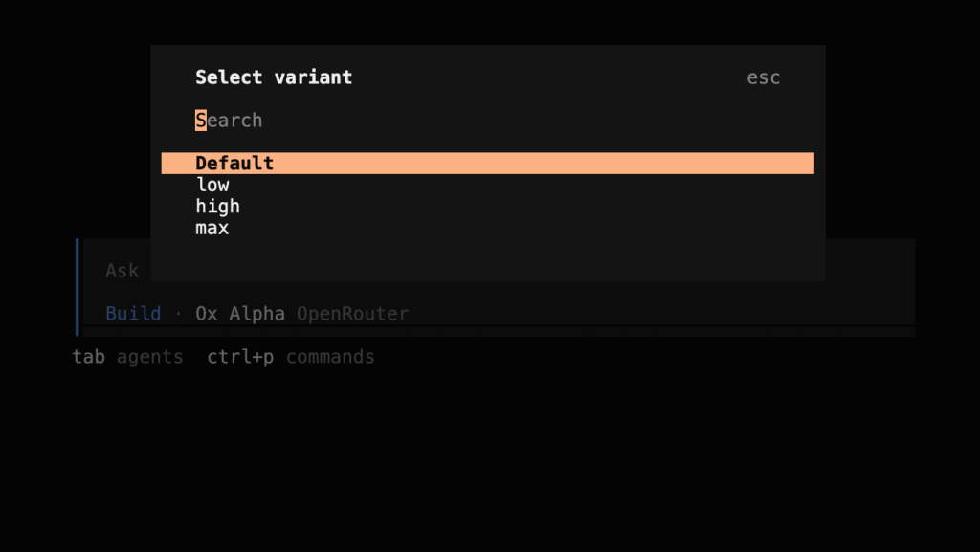Click the tab agents hint
Viewport: 980px width, 552px height.
click(x=127, y=357)
